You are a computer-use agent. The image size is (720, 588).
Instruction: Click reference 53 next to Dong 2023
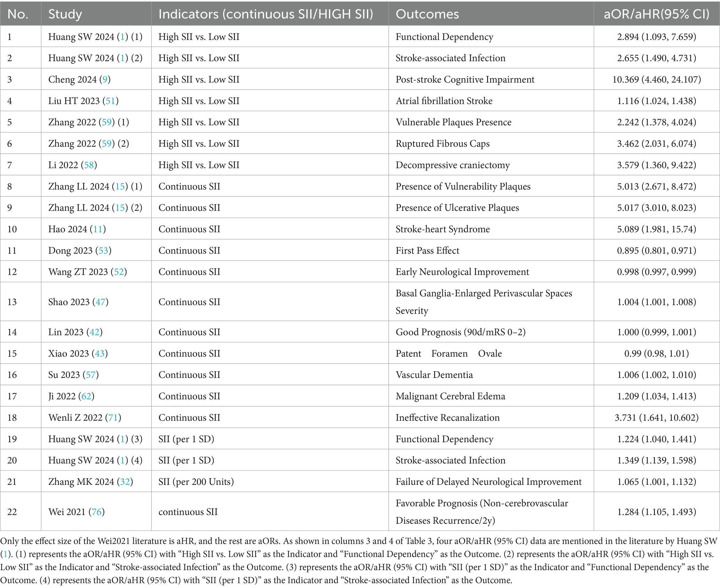pyautogui.click(x=103, y=251)
